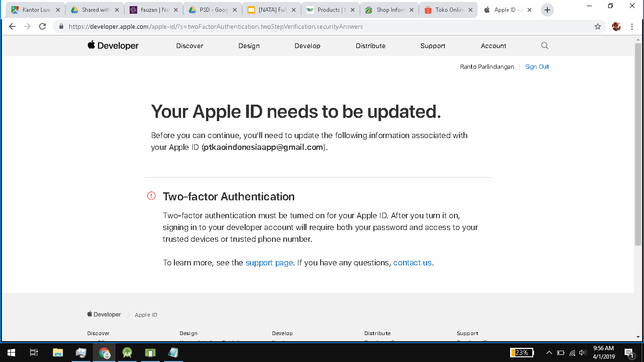This screenshot has width=644, height=362.
Task: Open the Develop menu
Action: click(307, 46)
